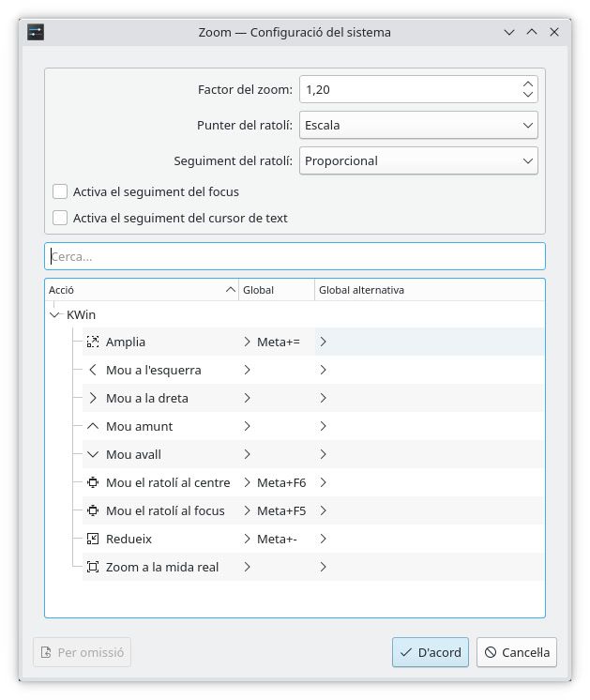Click the Mou a l'esquerra arrow icon

point(93,370)
